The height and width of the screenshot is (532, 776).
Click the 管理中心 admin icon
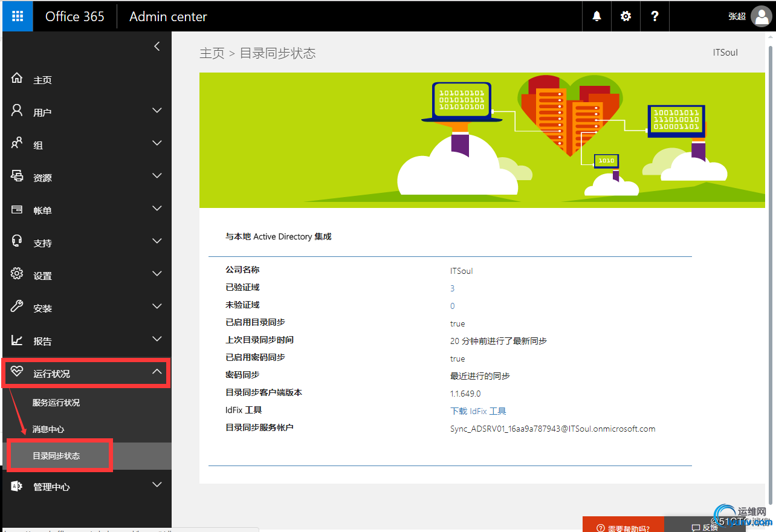[17, 486]
